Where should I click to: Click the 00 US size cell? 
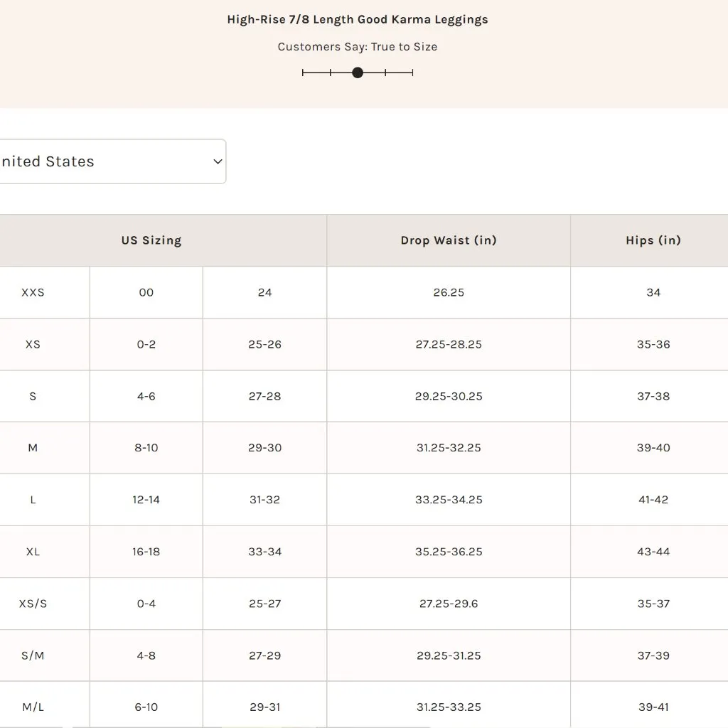146,292
